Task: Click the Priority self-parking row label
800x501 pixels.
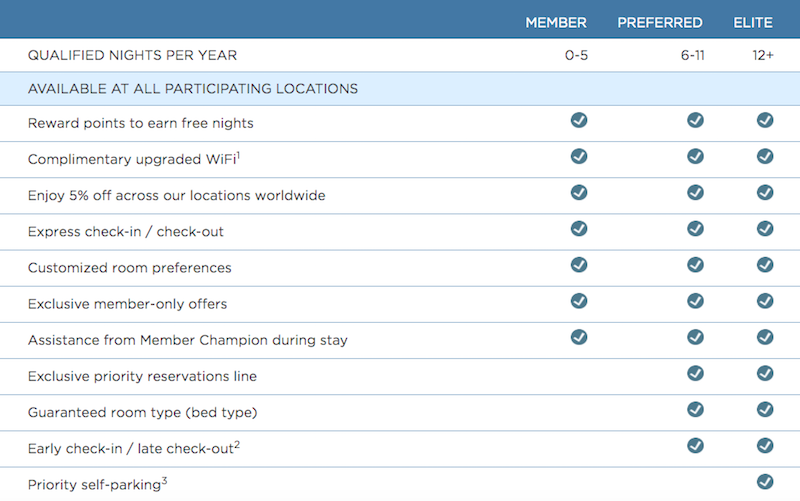Action: 97,484
